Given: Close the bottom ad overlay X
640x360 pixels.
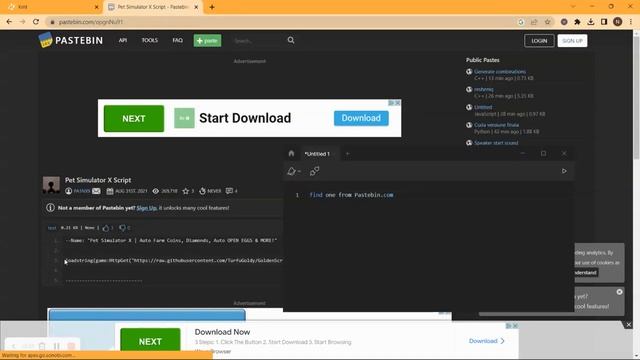Looking at the screenshot, I should tap(629, 325).
